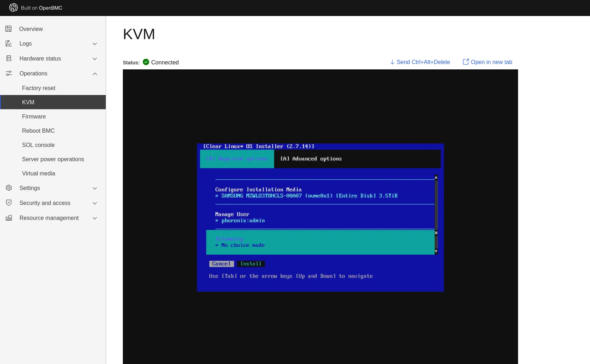The image size is (590, 364).
Task: Click the highlighted Telemetry entry
Action: [x=320, y=242]
